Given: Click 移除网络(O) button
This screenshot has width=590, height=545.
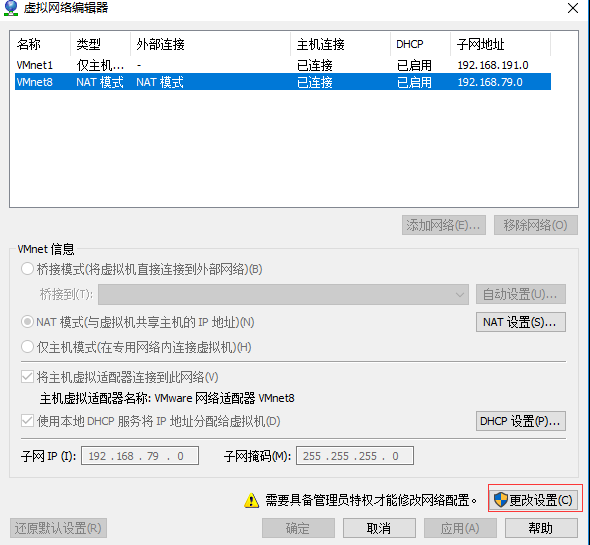Looking at the screenshot, I should coord(536,225).
